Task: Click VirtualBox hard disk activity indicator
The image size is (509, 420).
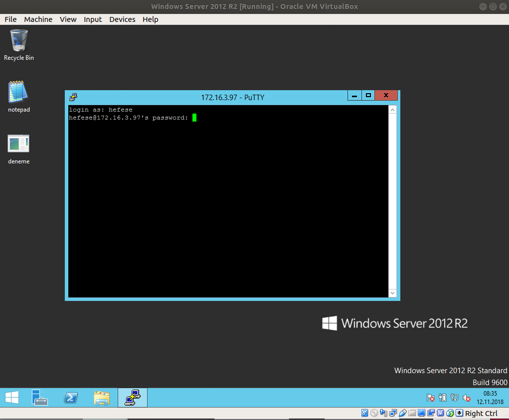Action: [364, 413]
